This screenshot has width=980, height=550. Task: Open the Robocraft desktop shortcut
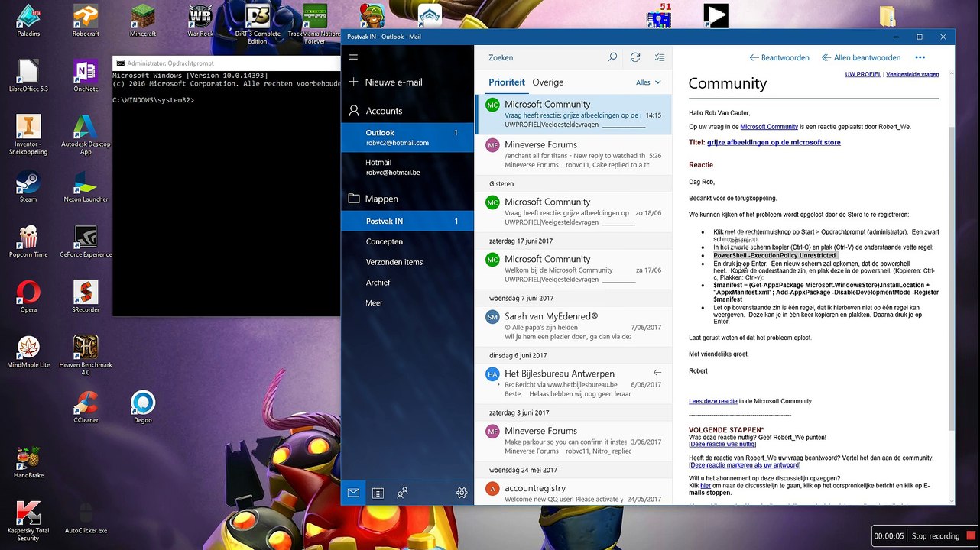point(86,21)
